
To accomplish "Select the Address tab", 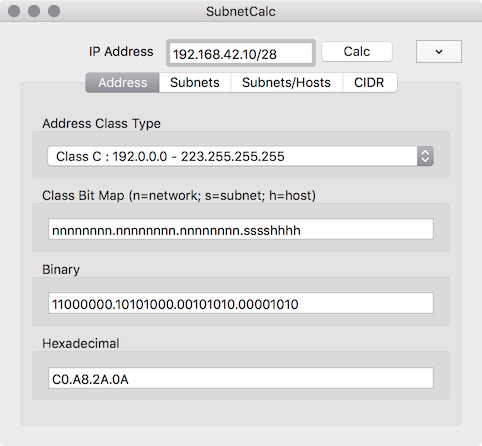I will pyautogui.click(x=123, y=82).
